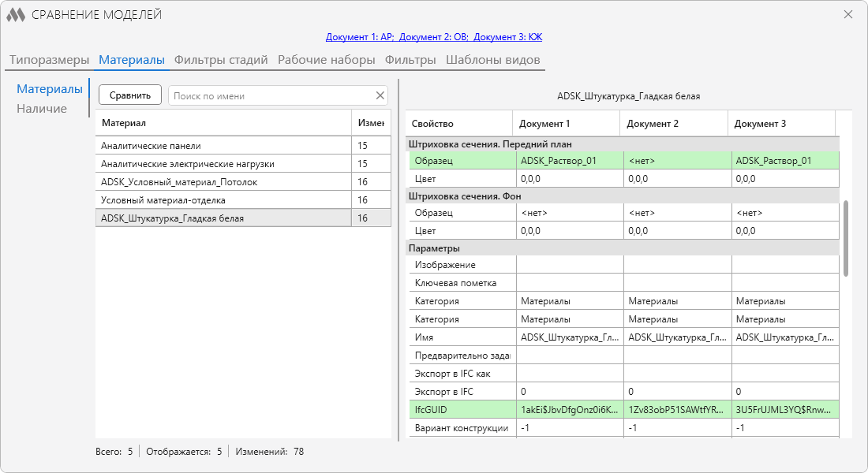Click group Штриховка сечения. Передний план
The width and height of the screenshot is (868, 473).
pos(623,143)
